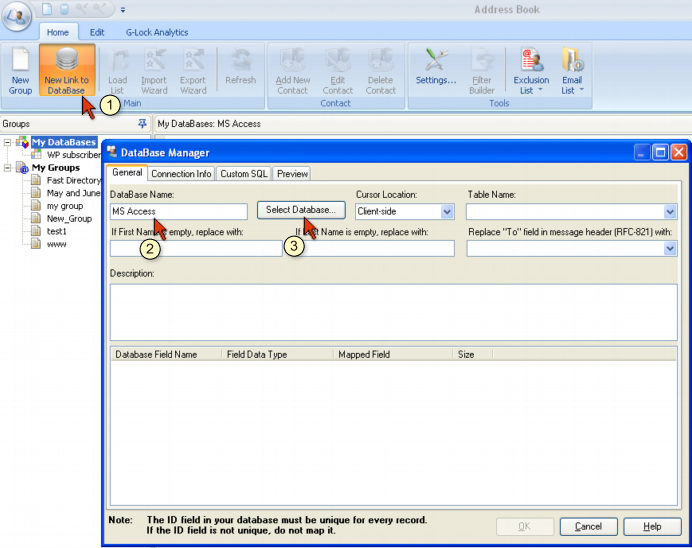Click the Last Name replacement field
692x548 pixels.
369,248
